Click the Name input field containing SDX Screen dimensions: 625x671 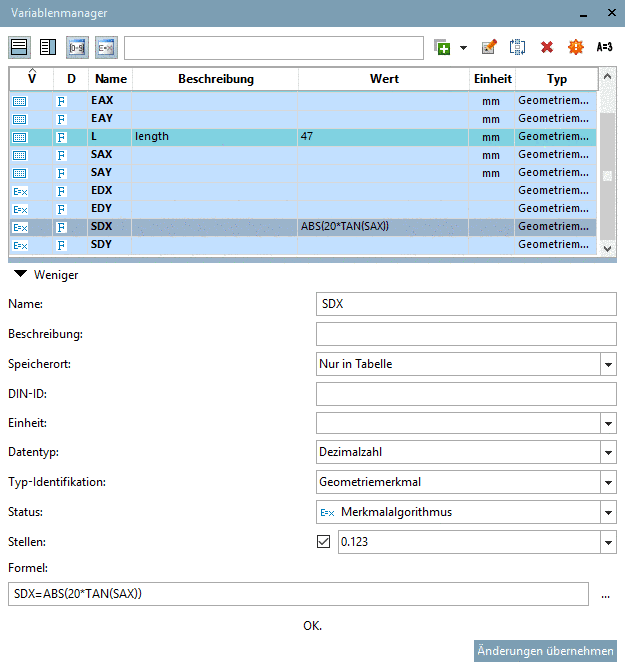(x=466, y=304)
